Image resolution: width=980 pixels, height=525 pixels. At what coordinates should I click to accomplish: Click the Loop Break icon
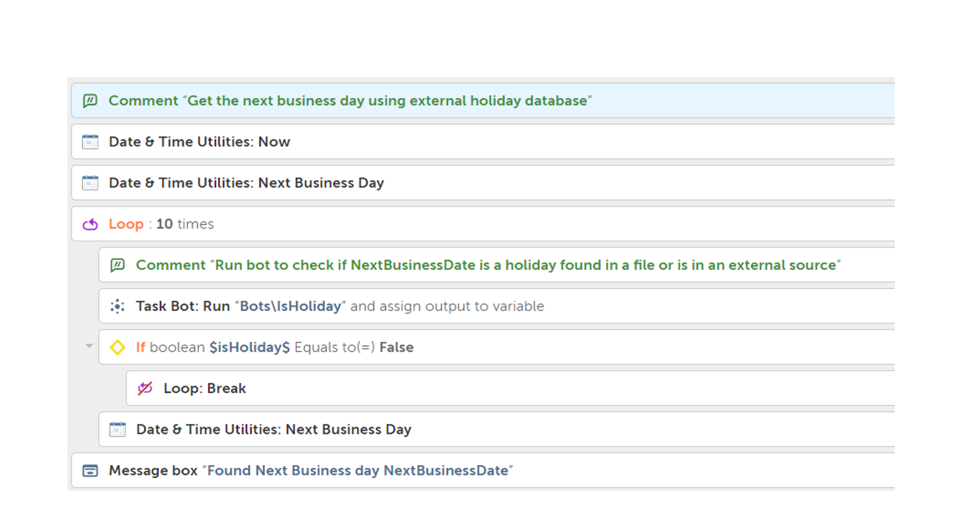point(145,389)
